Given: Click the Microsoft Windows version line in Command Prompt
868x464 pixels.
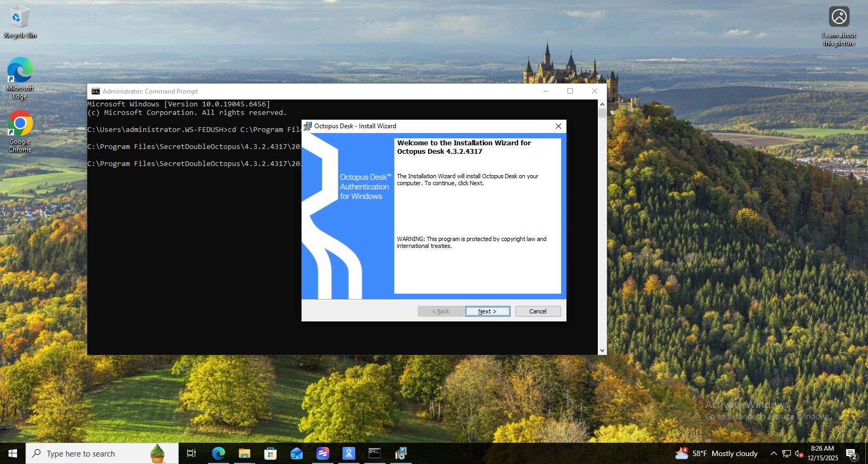Looking at the screenshot, I should [x=179, y=104].
